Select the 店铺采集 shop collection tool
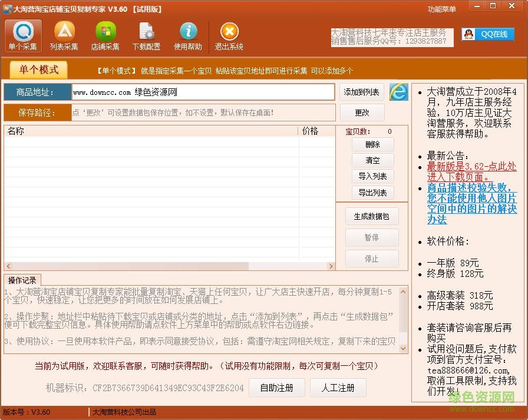 point(105,35)
